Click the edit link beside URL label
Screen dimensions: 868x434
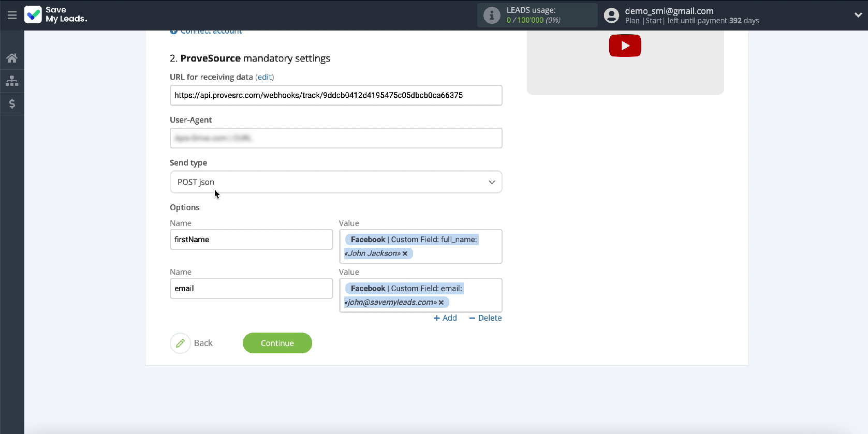(264, 77)
